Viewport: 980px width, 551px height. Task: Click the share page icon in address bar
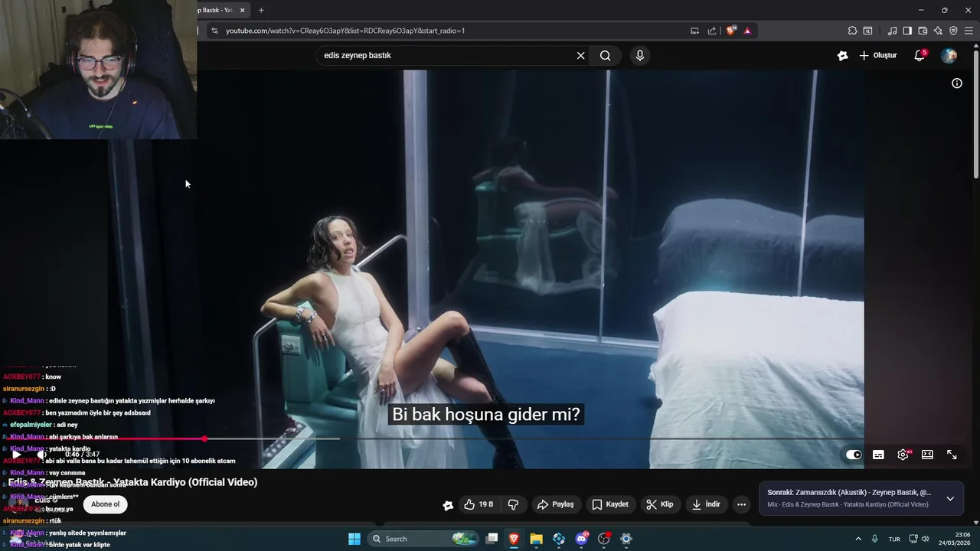pos(712,31)
